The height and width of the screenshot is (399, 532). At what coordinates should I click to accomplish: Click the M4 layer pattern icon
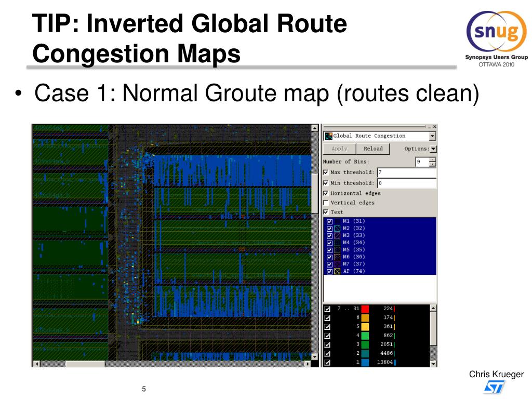(337, 243)
